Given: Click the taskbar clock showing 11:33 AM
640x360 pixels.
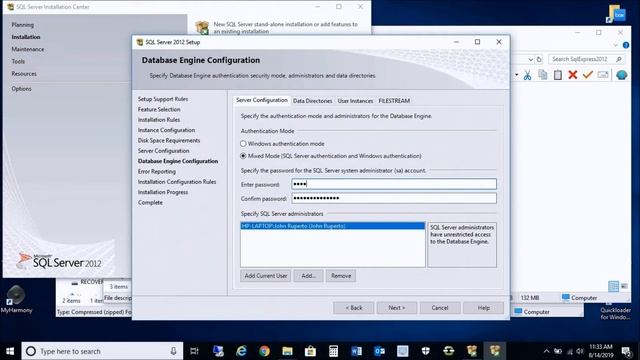Looking at the screenshot, I should click(601, 351).
